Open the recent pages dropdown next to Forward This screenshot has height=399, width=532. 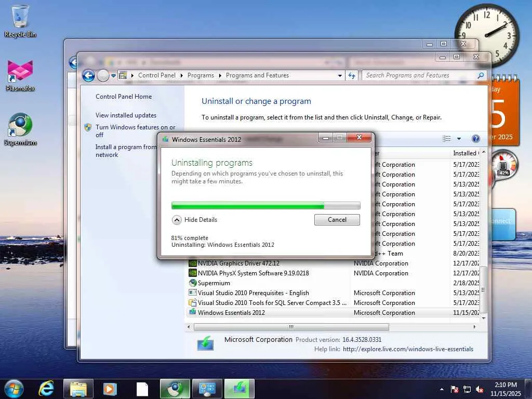point(114,75)
